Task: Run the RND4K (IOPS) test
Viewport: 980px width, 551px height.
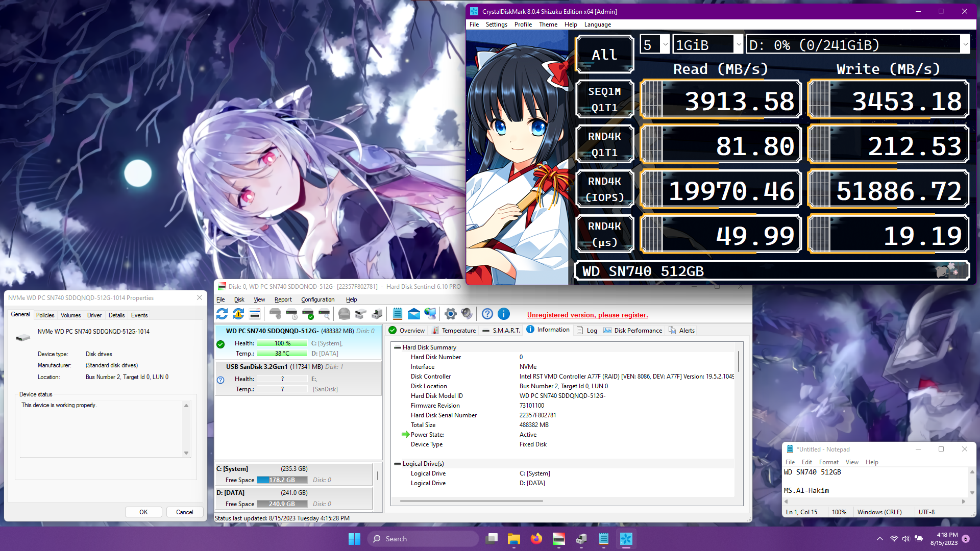Action: click(604, 189)
